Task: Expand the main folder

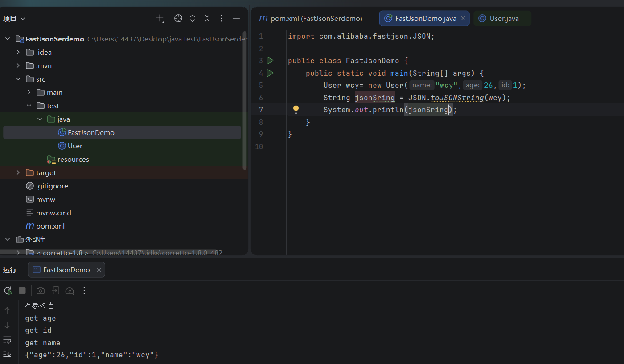Action: pyautogui.click(x=29, y=92)
